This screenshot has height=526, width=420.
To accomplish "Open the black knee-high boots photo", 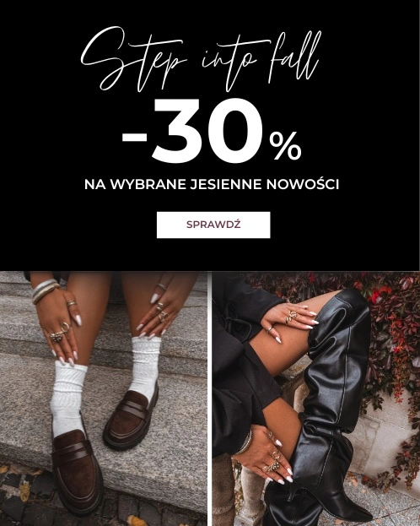I will tap(316, 399).
